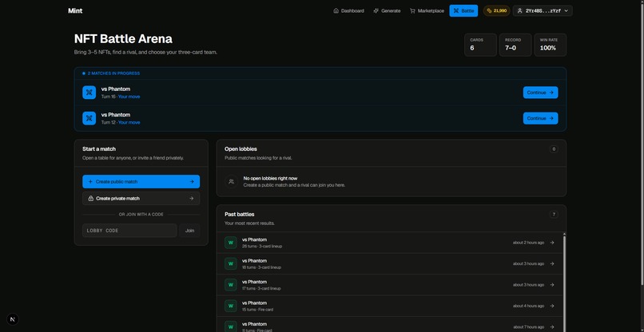
Task: Click the Record stat box showing 7–0
Action: pyautogui.click(x=515, y=45)
